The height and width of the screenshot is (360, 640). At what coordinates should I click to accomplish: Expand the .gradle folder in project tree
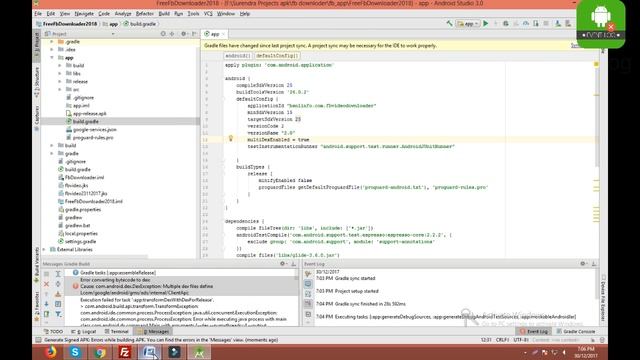click(x=52, y=42)
